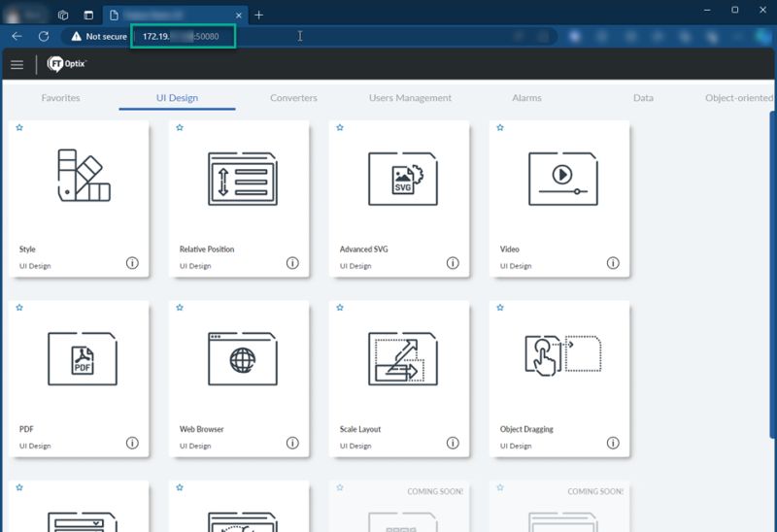The width and height of the screenshot is (777, 532).
Task: Open a new browser tab
Action: pos(258,16)
